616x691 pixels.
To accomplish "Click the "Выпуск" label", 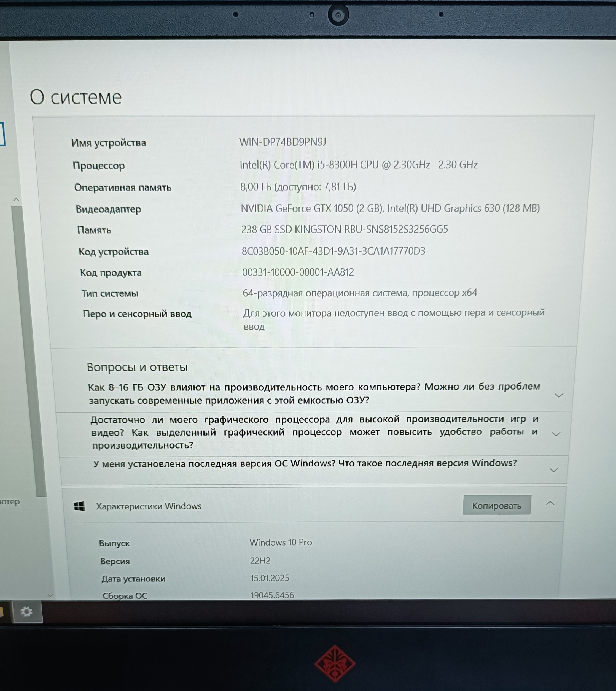I will point(114,543).
